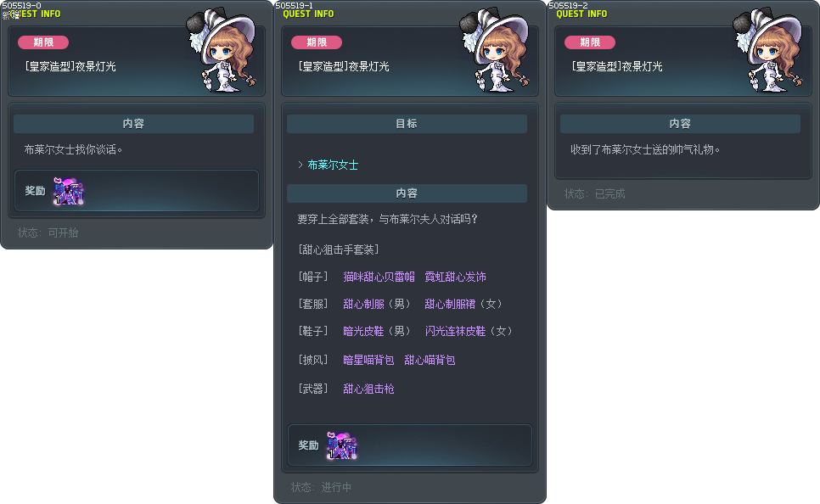Click the NPC portrait in first quest panel
The width and height of the screenshot is (820, 504).
(223, 50)
